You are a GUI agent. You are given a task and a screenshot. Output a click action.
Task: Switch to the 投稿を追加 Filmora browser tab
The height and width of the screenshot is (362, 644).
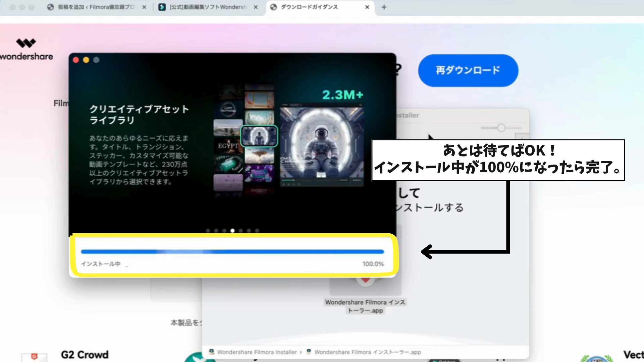pos(96,7)
